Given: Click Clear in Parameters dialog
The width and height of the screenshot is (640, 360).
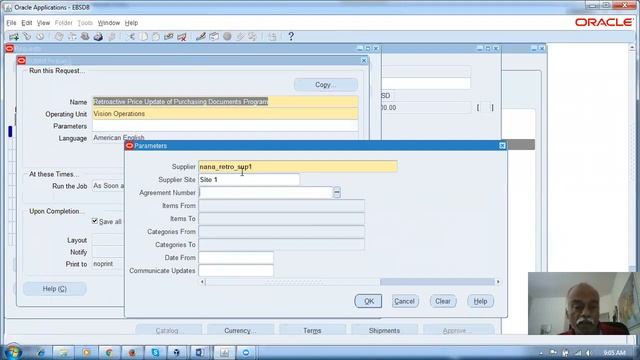Looking at the screenshot, I should 443,301.
